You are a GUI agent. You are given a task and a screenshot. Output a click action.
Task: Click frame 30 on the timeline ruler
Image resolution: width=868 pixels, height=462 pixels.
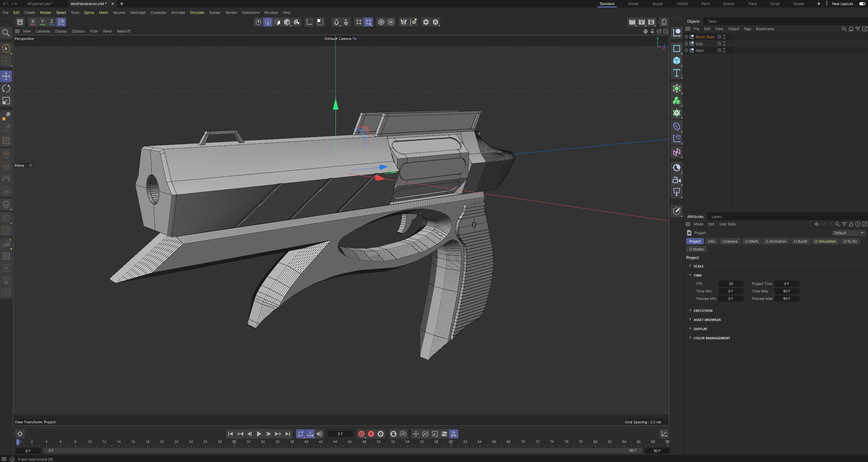(234, 442)
